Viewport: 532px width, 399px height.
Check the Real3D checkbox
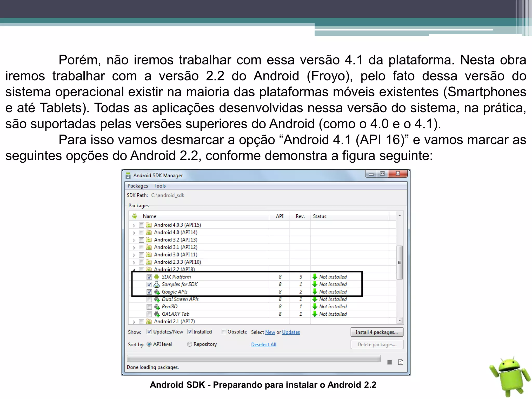[x=149, y=307]
